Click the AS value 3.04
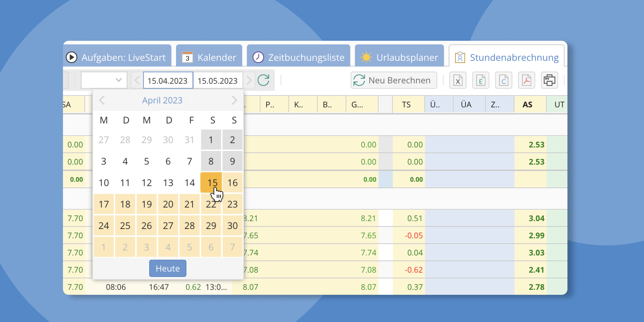The width and height of the screenshot is (644, 322). (536, 218)
